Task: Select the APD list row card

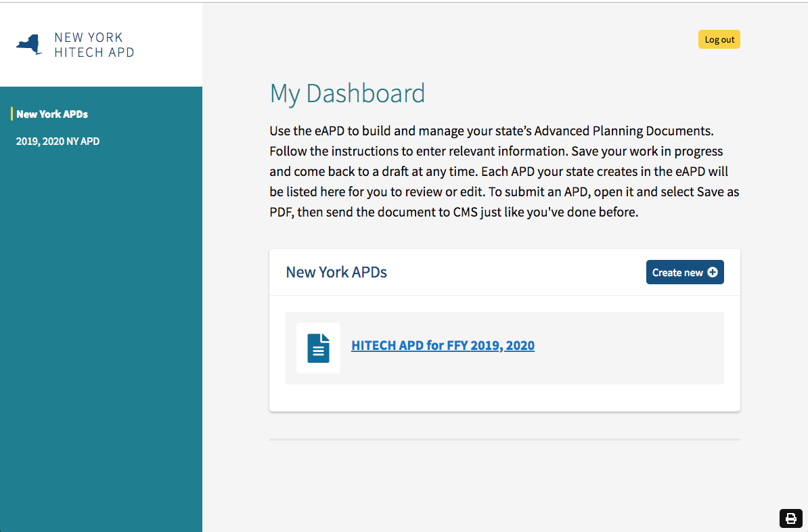Action: [x=505, y=348]
